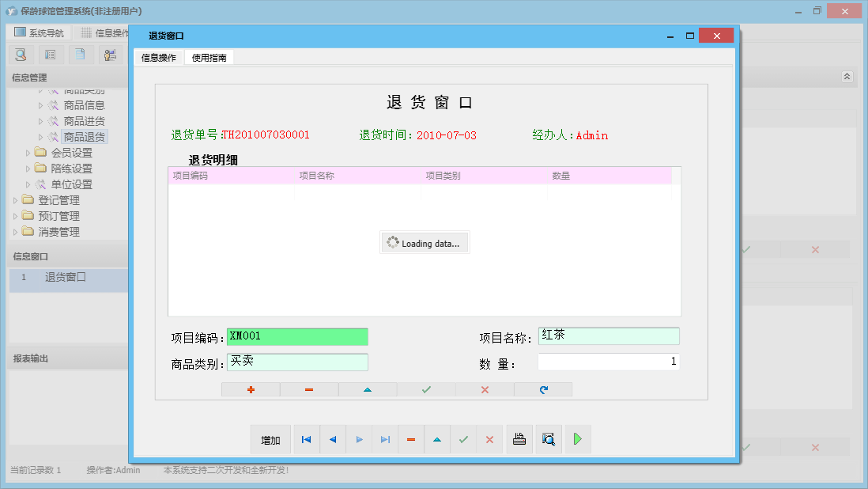This screenshot has height=489, width=868.
Task: Click the report list icon in left toolbar
Action: point(49,54)
